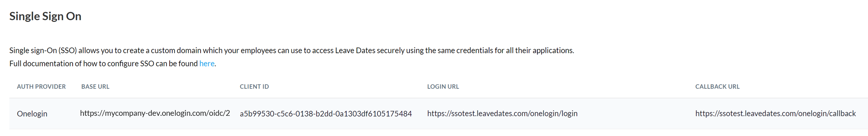
Task: Select the Onelogin auth provider cell
Action: pos(32,114)
